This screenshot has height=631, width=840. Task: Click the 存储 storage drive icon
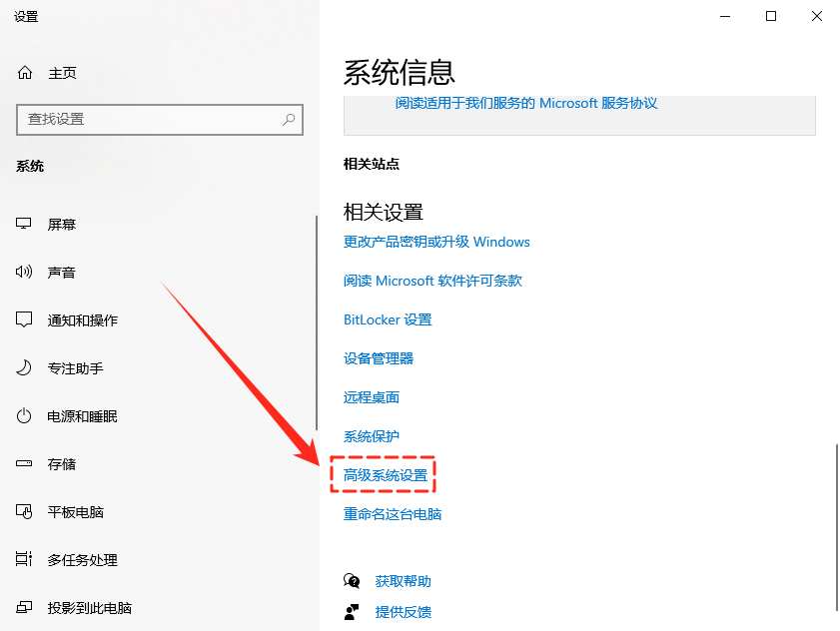(24, 463)
